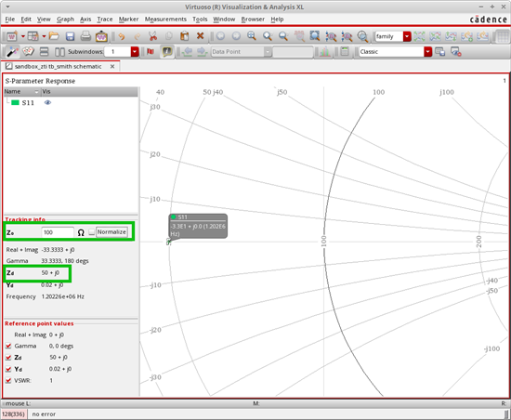The image size is (511, 420).
Task: Click the X-axis zoom icon
Action: [x=331, y=36]
